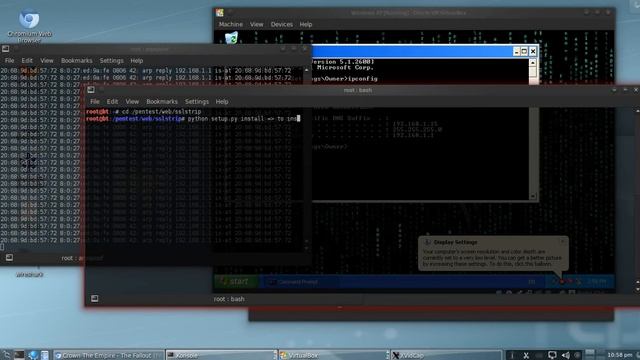The height and width of the screenshot is (360, 640).
Task: Open the VirtualBox Machine menu
Action: (x=231, y=24)
